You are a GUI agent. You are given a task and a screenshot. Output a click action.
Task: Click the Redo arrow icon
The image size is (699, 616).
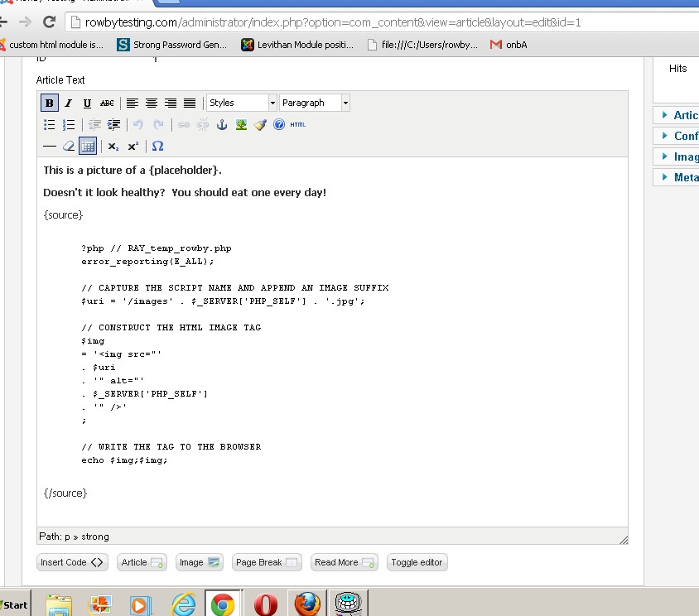coord(158,125)
